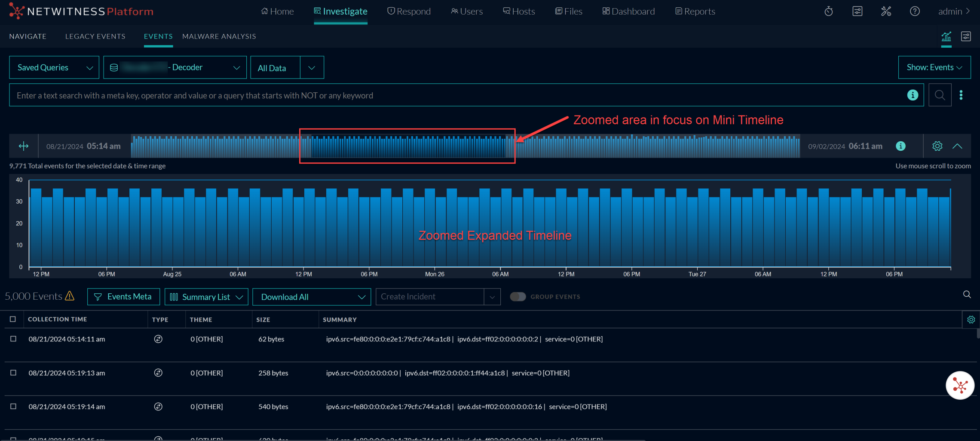Viewport: 980px width, 441px height.
Task: Open the Investigate menu in the navigation bar
Action: (x=340, y=11)
